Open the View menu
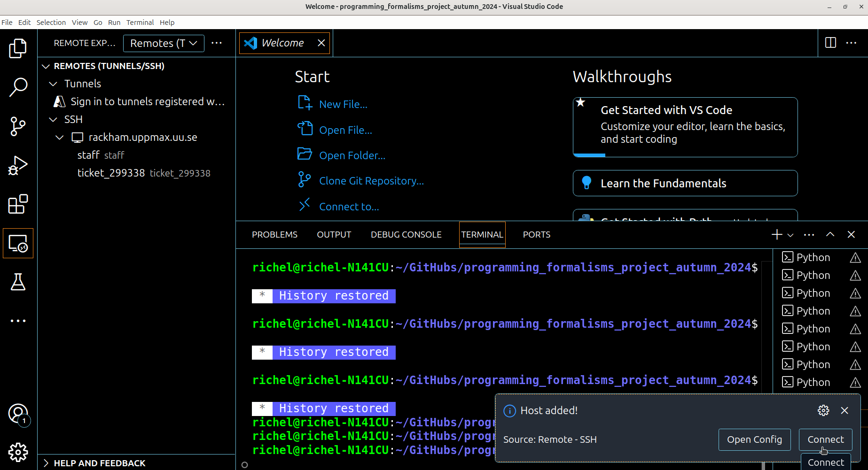868x470 pixels. 79,22
